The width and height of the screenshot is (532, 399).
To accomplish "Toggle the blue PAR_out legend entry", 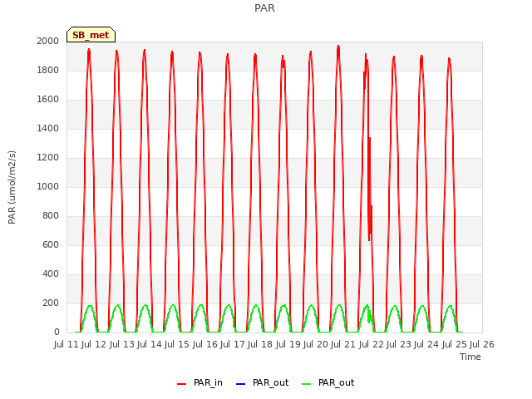I will (262, 383).
